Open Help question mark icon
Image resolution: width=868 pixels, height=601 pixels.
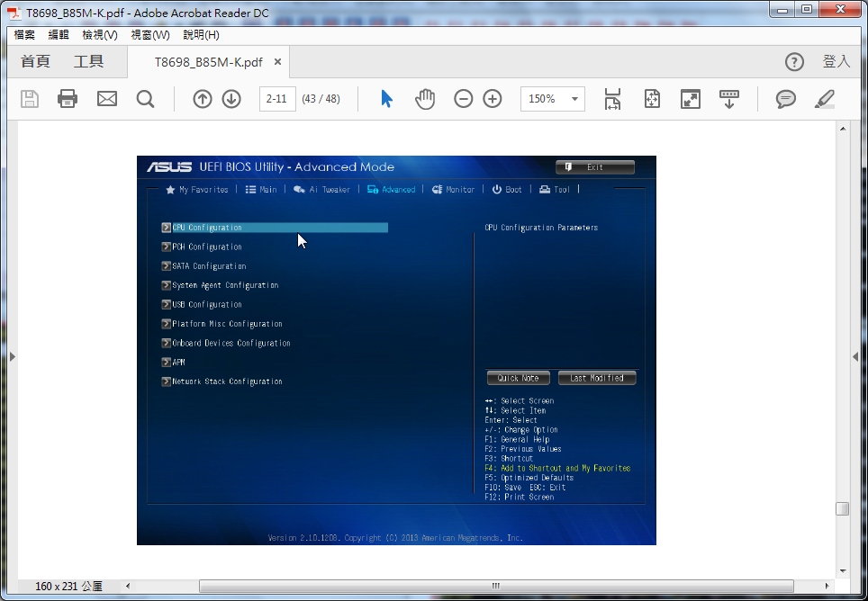794,62
